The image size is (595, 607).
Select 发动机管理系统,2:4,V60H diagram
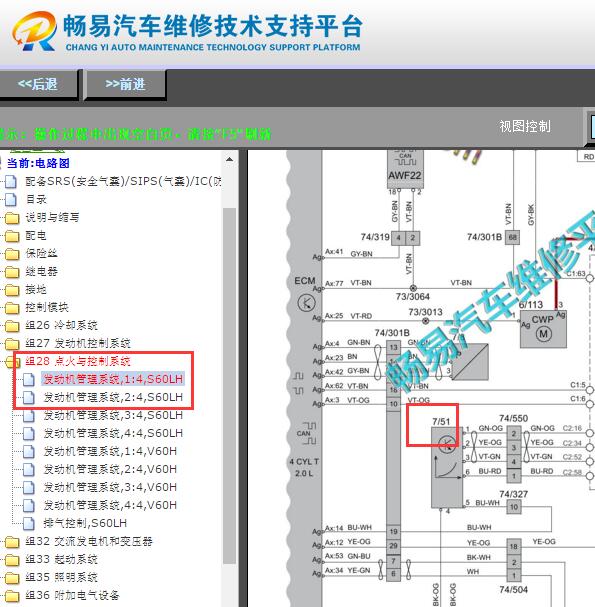tap(110, 469)
